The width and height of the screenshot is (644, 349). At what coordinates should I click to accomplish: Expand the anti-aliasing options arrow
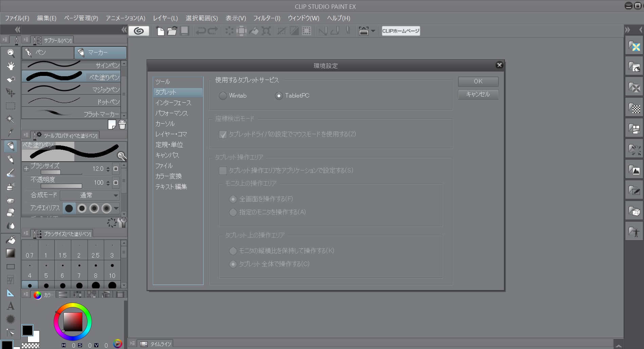pyautogui.click(x=116, y=208)
